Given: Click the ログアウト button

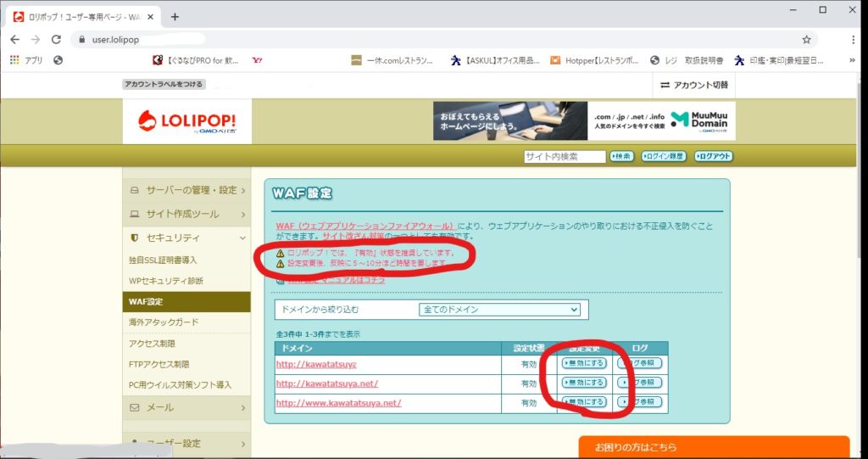Looking at the screenshot, I should (713, 156).
